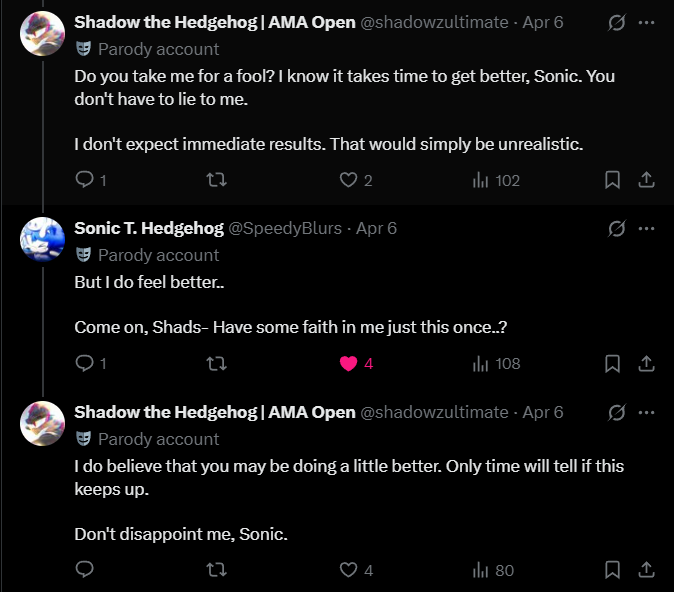Repost Shadow's "Do you take me" tweet
Image resolution: width=674 pixels, height=592 pixels.
(215, 180)
